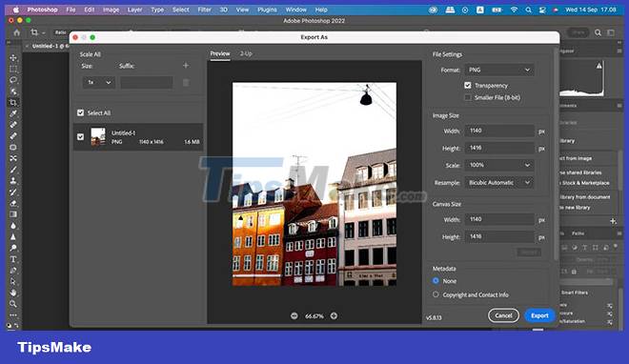Image resolution: width=629 pixels, height=364 pixels.
Task: Click the Export button
Action: [539, 316]
